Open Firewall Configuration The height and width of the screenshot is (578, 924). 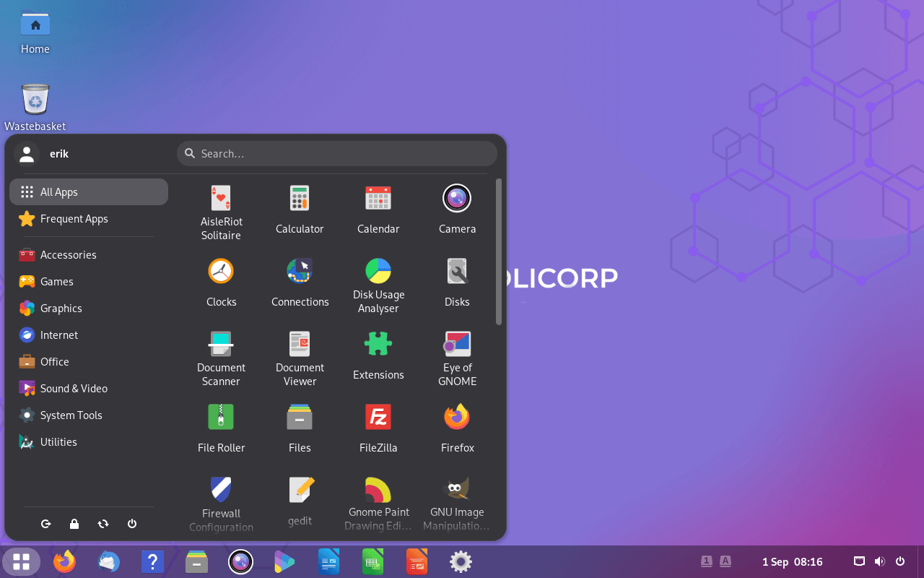point(221,504)
